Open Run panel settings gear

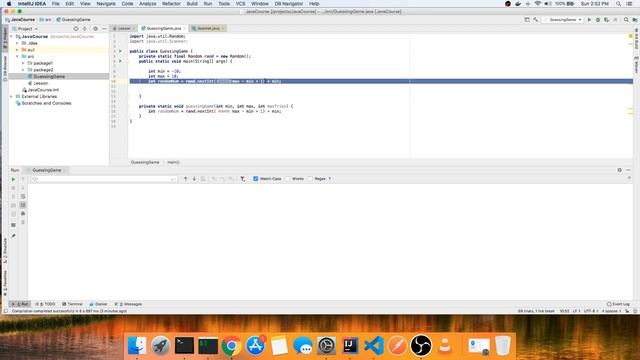(620, 170)
